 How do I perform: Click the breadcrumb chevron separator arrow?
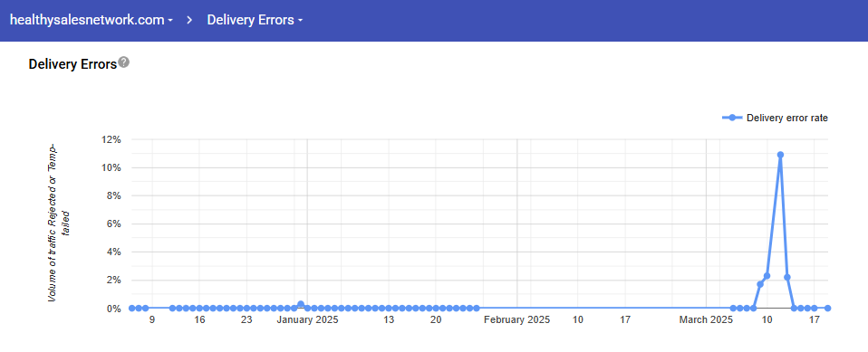click(190, 21)
